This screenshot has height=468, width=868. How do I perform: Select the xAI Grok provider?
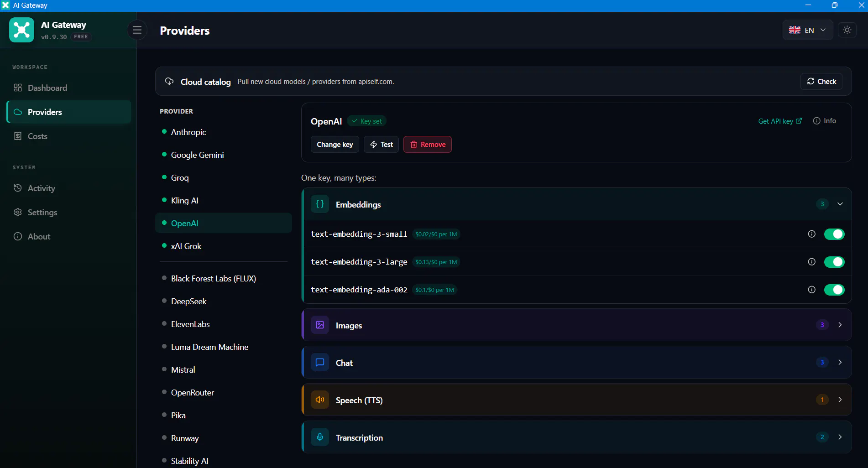224,246
